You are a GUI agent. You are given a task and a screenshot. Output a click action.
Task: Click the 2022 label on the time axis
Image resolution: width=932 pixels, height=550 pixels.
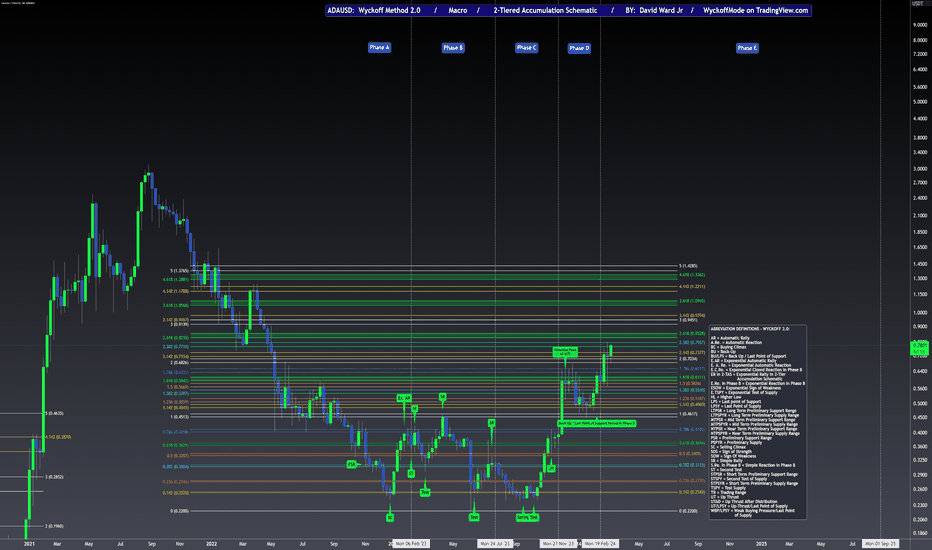211,543
